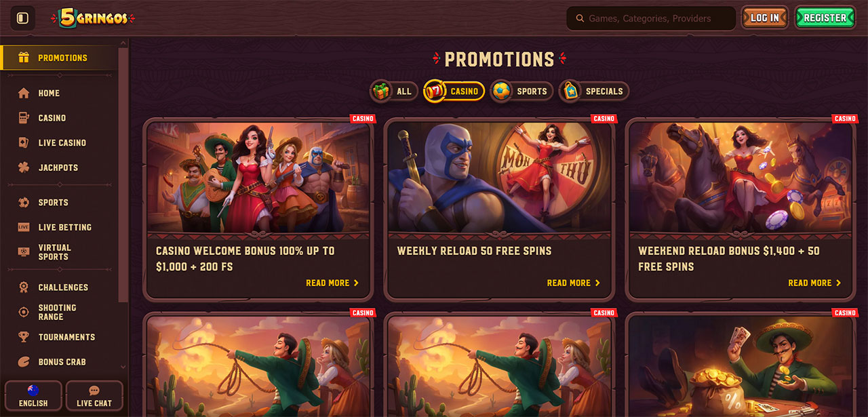Open Sports soccer ball sidebar icon
868x417 pixels.
[x=24, y=202]
